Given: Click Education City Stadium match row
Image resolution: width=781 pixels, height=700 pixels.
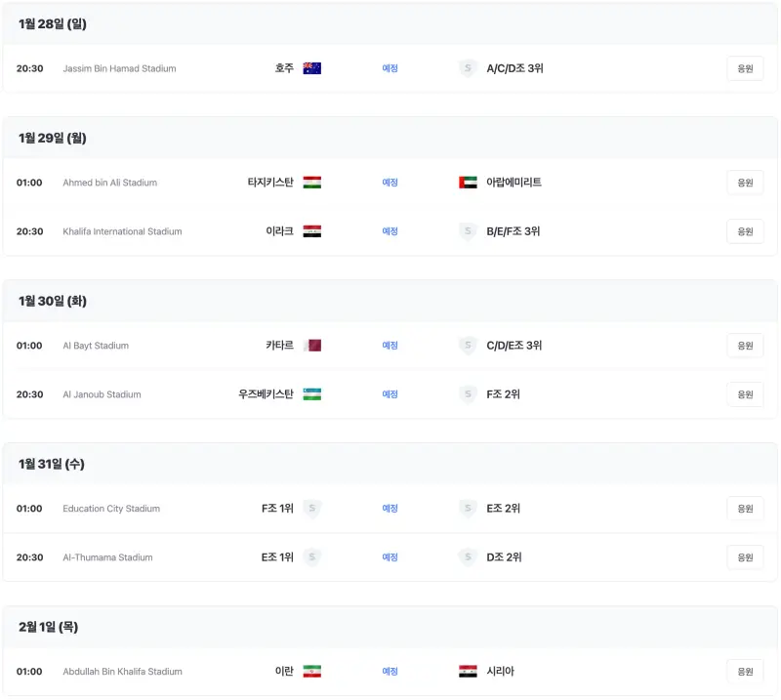Looking at the screenshot, I should 390,509.
